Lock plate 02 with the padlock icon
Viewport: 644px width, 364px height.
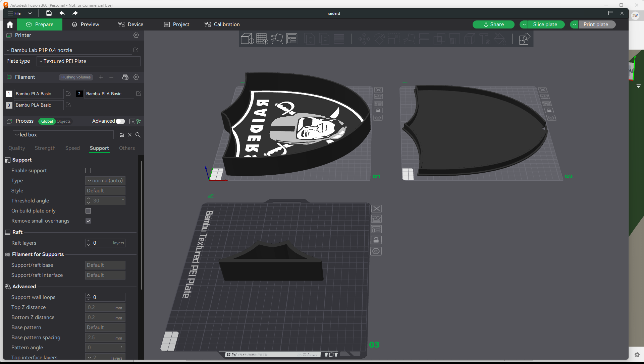tap(549, 110)
